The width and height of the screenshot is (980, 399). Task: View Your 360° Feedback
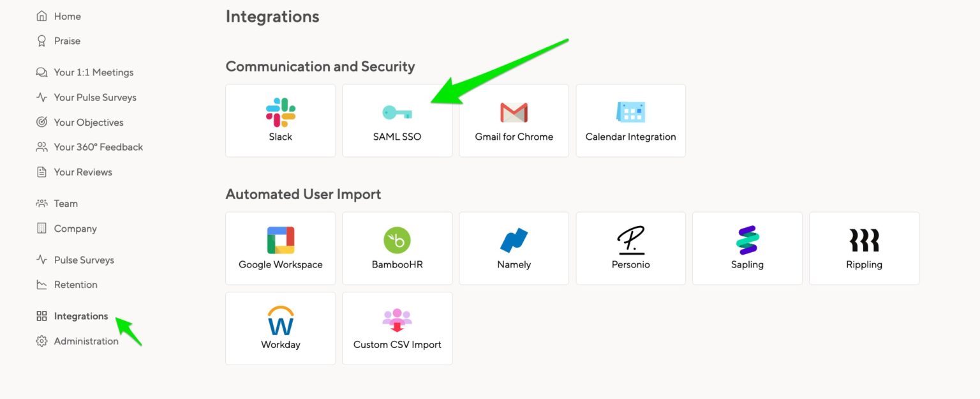tap(98, 147)
